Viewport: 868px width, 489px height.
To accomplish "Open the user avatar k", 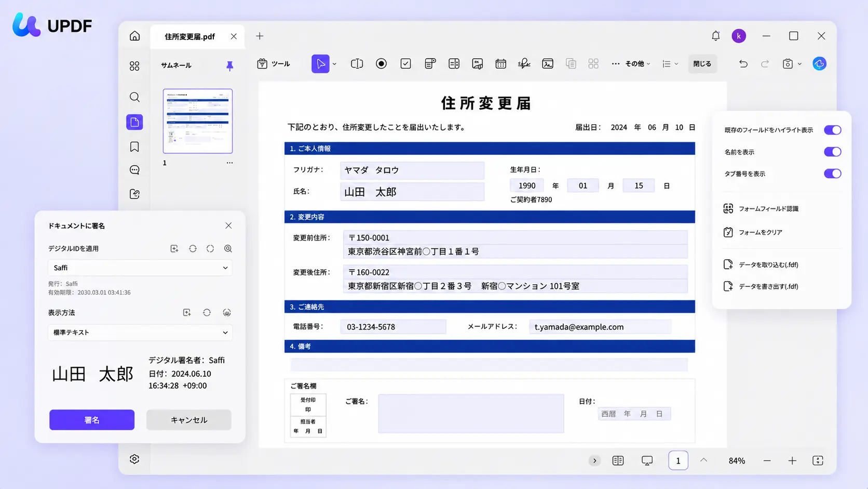I will pos(739,36).
